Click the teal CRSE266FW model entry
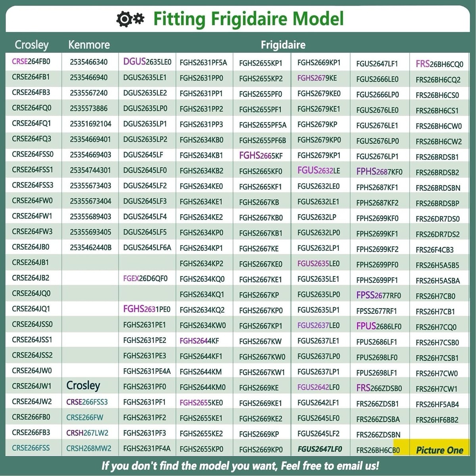The height and width of the screenshot is (476, 476). [84, 417]
